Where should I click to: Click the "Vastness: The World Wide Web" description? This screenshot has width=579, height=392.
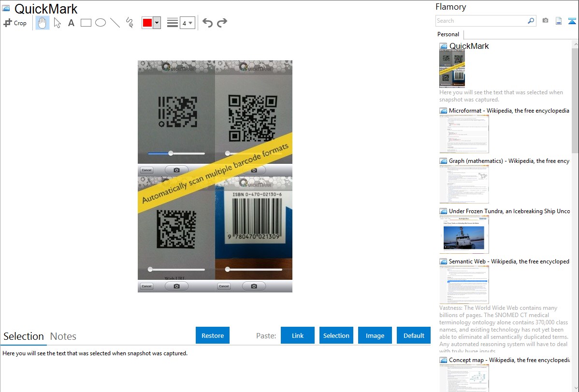[x=504, y=329]
